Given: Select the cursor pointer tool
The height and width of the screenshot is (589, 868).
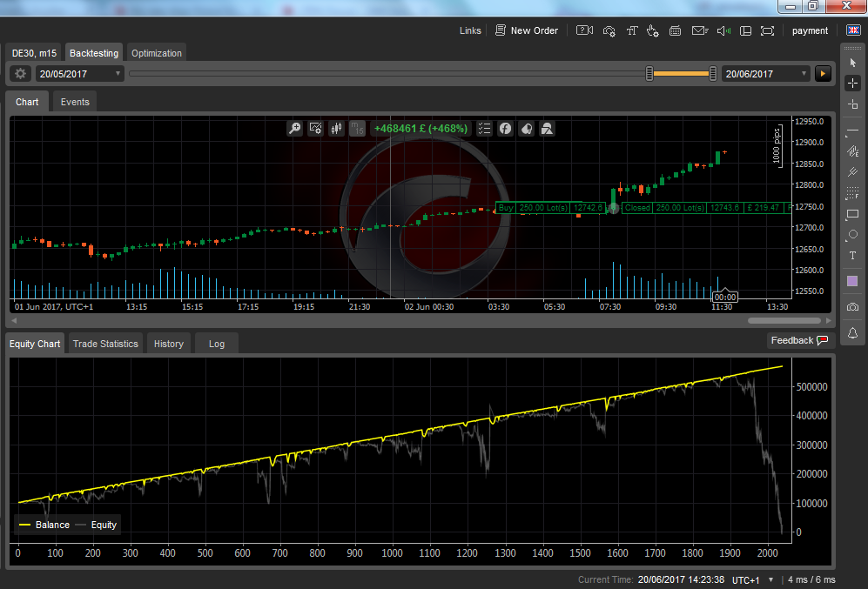Looking at the screenshot, I should pos(852,63).
